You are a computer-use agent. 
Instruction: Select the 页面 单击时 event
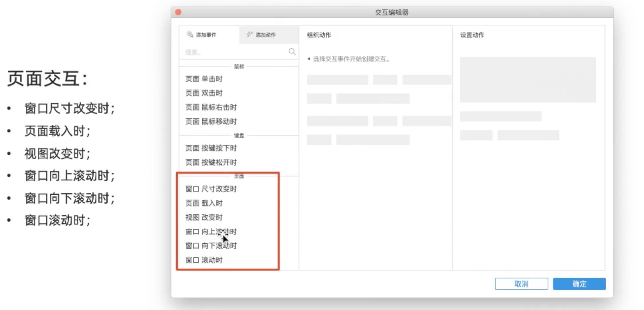(204, 79)
